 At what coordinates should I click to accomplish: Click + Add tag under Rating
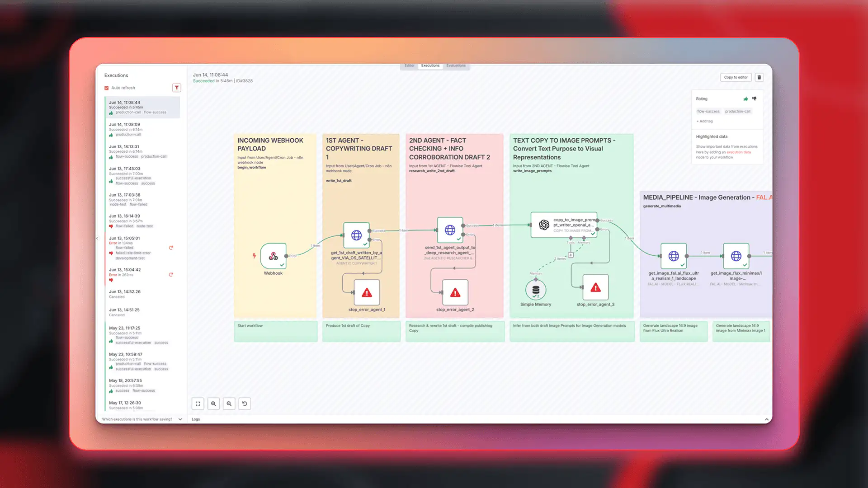tap(704, 121)
